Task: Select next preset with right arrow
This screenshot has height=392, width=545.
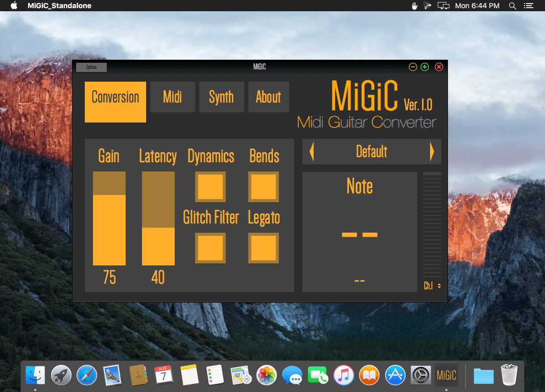Action: (x=432, y=152)
